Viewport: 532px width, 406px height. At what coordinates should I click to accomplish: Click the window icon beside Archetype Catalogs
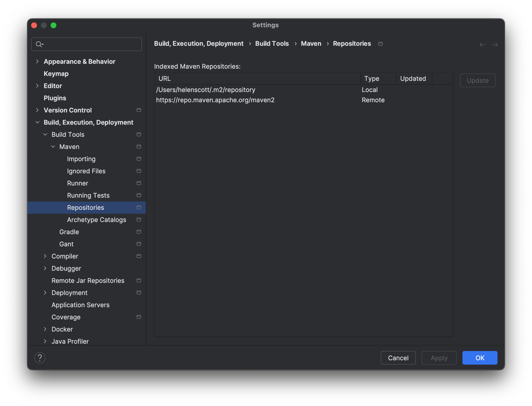point(139,220)
